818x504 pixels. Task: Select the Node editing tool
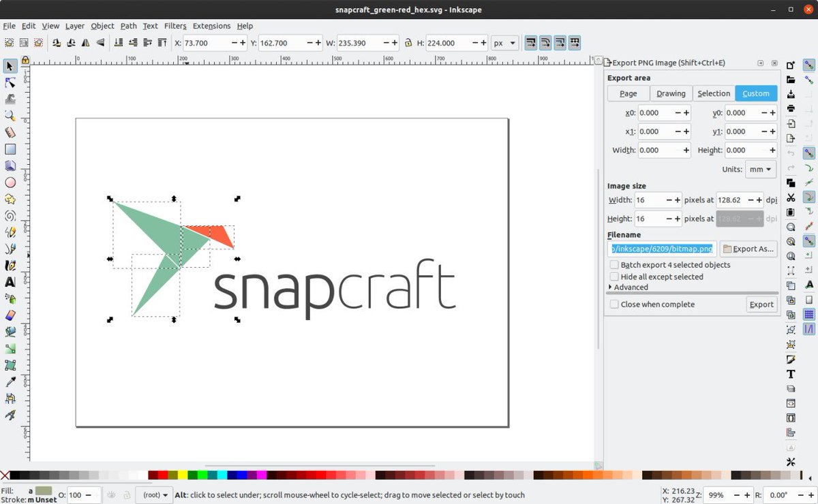point(10,82)
